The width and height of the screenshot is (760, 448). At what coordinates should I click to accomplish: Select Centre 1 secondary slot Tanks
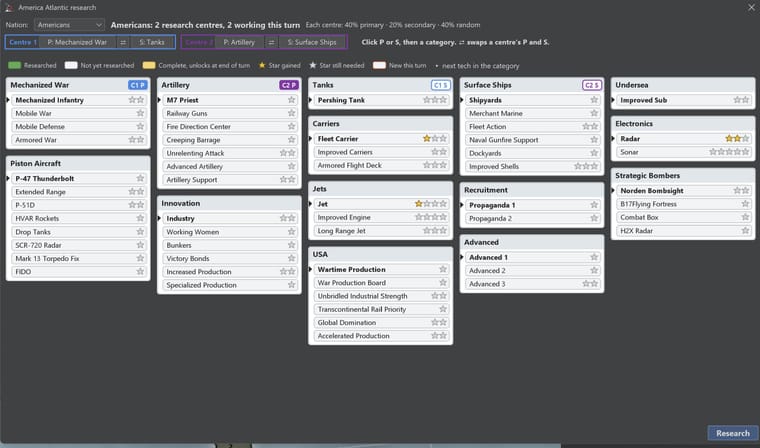(x=152, y=42)
